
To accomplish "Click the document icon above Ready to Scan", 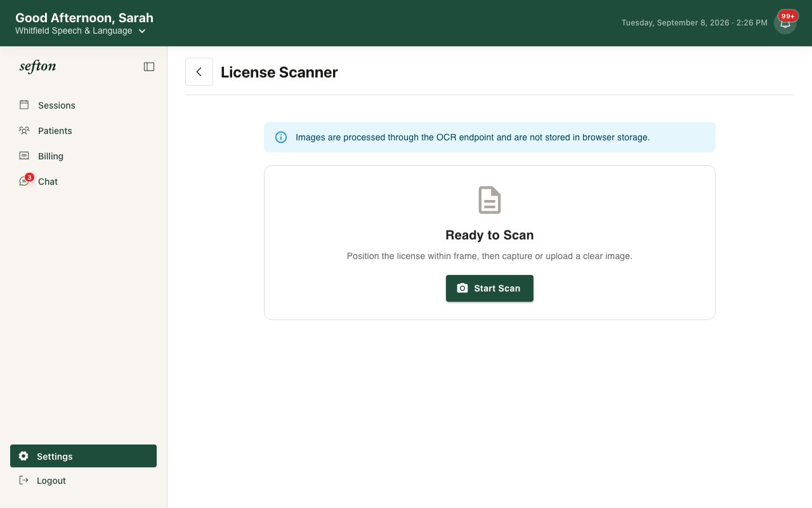I will pos(490,200).
